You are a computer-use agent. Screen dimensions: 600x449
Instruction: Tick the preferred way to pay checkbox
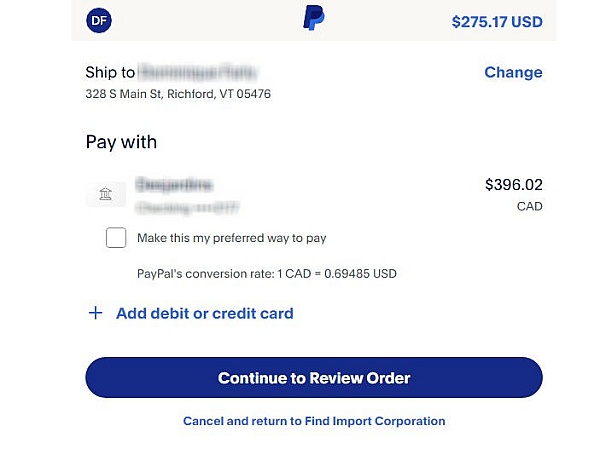[116, 238]
